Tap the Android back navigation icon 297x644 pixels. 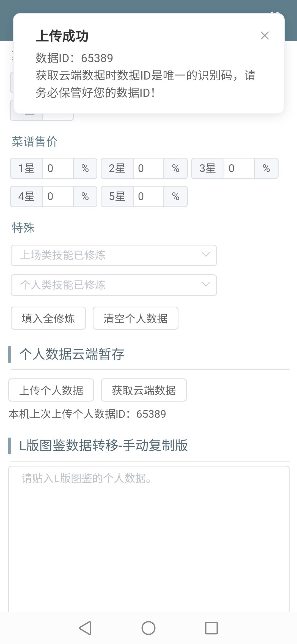[x=85, y=628]
